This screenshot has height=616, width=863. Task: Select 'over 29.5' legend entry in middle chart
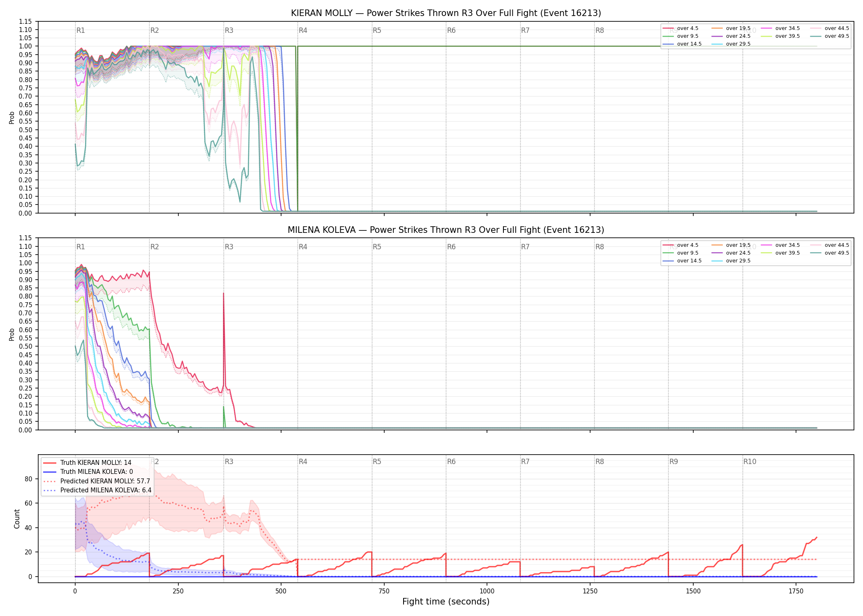click(731, 261)
